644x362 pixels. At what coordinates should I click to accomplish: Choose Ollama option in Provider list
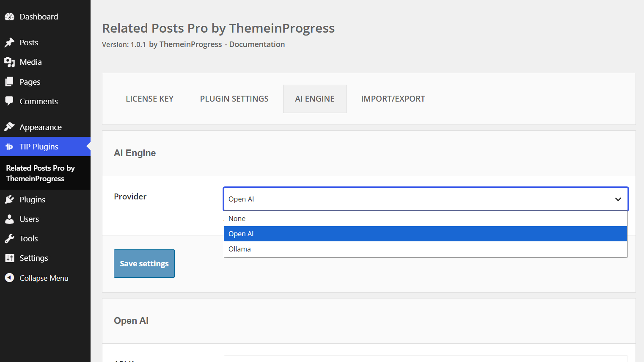(x=425, y=249)
